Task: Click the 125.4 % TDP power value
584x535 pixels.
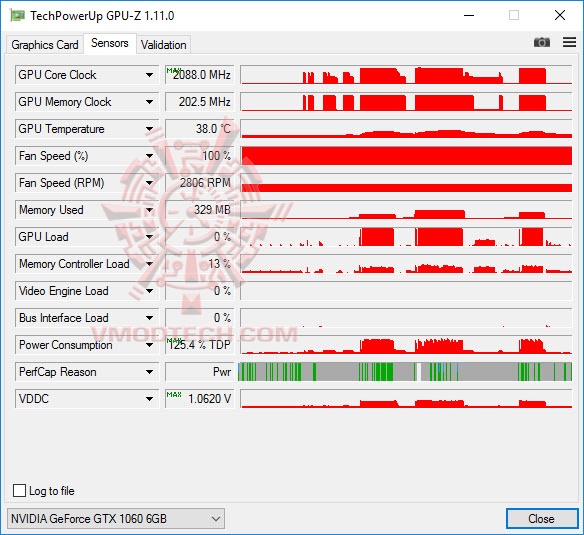Action: pos(200,345)
